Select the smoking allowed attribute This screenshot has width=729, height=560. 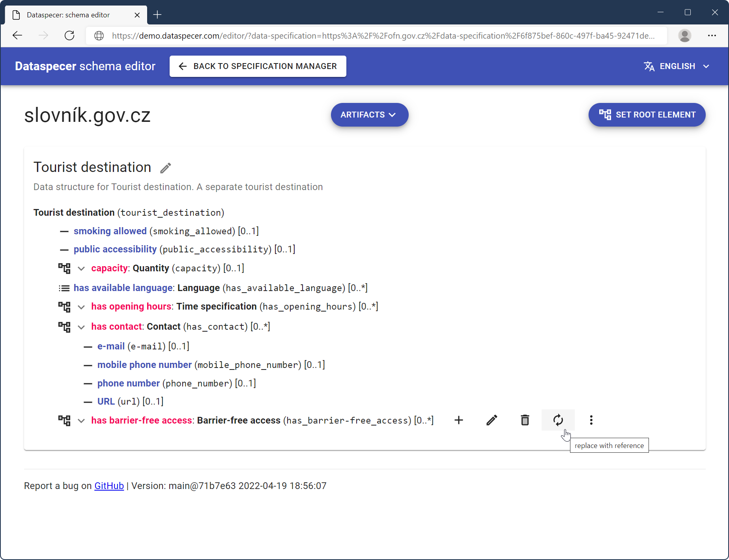coord(110,231)
